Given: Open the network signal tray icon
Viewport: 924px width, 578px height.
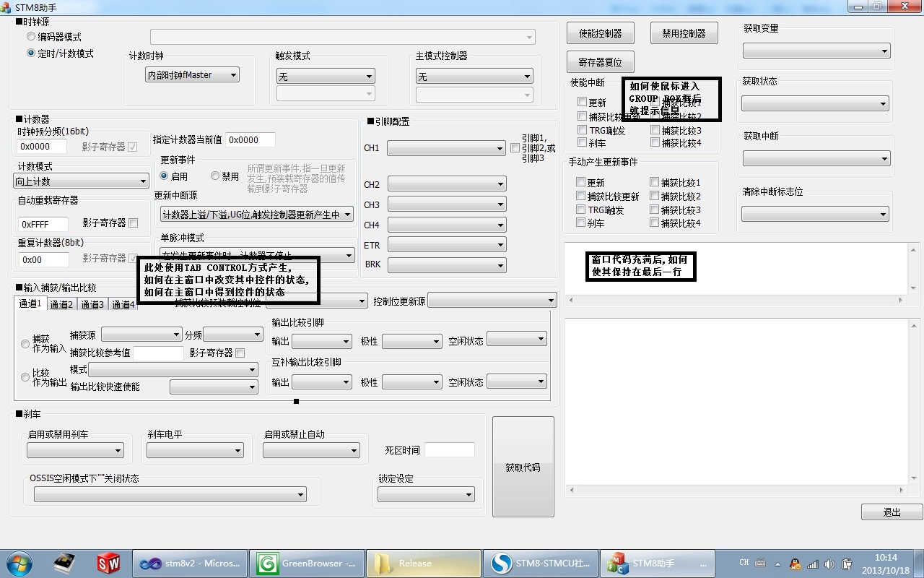Looking at the screenshot, I should pyautogui.click(x=812, y=564).
